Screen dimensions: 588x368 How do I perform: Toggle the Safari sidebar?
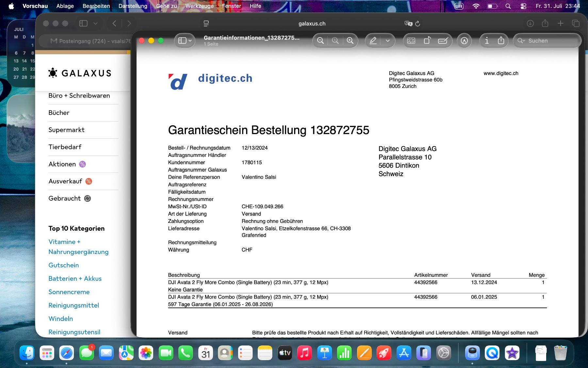(83, 23)
